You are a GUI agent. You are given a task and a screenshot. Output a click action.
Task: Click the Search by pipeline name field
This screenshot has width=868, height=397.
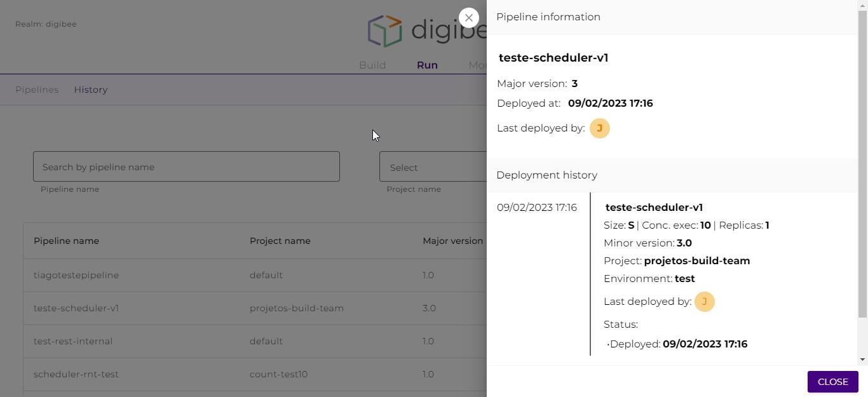coord(186,166)
